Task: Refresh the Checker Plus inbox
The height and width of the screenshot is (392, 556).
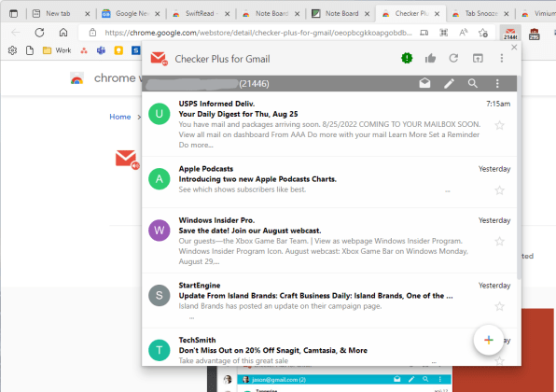Action: point(453,58)
